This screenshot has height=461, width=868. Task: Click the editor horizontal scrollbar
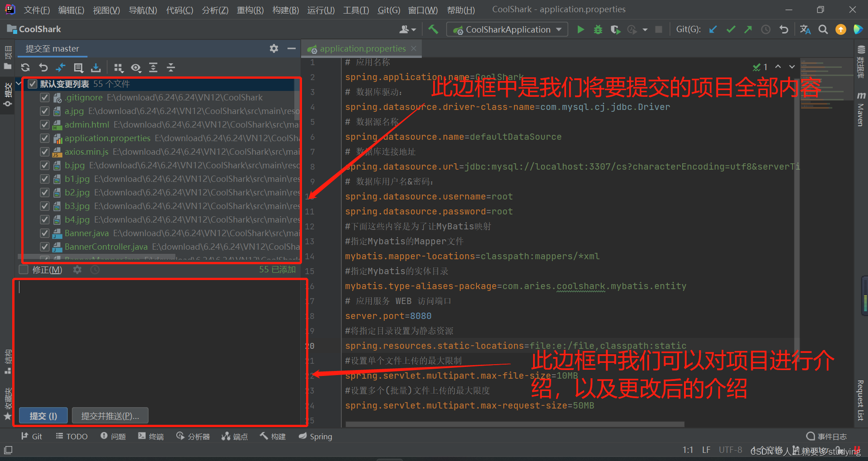point(515,424)
